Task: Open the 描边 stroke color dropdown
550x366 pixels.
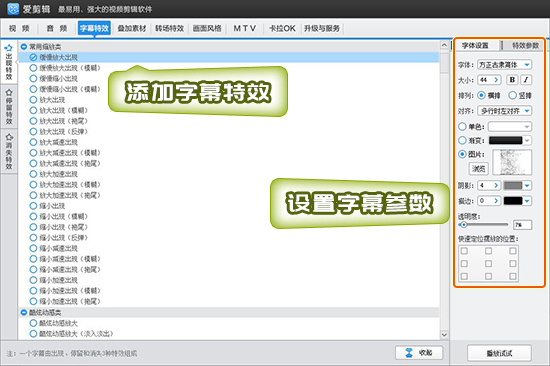Action: pyautogui.click(x=527, y=201)
